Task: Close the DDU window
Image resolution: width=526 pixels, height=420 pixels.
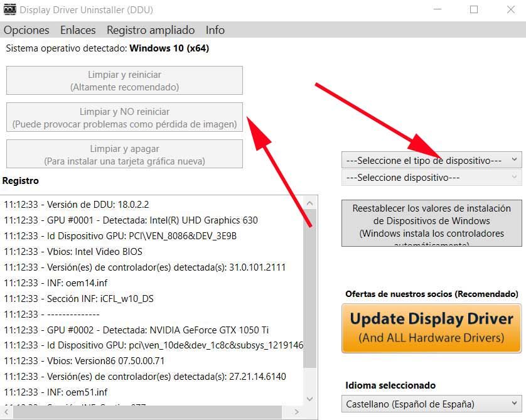Action: (510, 9)
